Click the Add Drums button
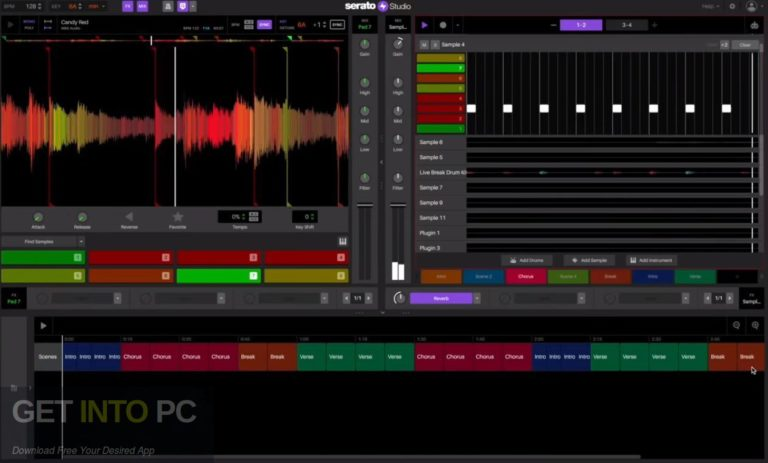The image size is (768, 463). click(527, 260)
